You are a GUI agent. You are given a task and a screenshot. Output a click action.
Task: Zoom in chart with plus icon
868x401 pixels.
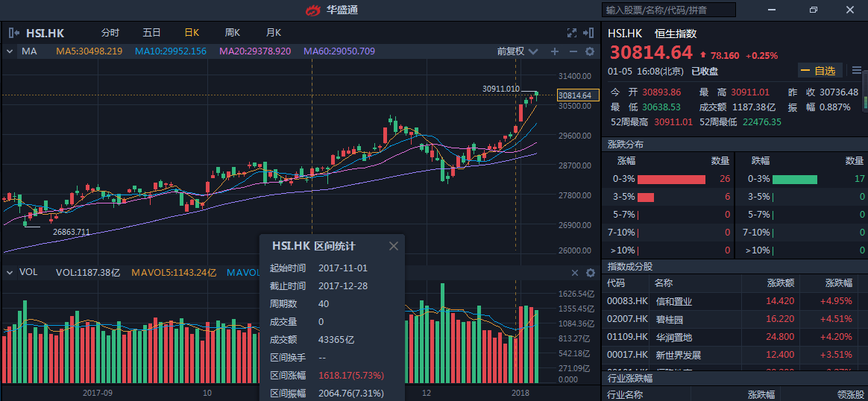[554, 51]
